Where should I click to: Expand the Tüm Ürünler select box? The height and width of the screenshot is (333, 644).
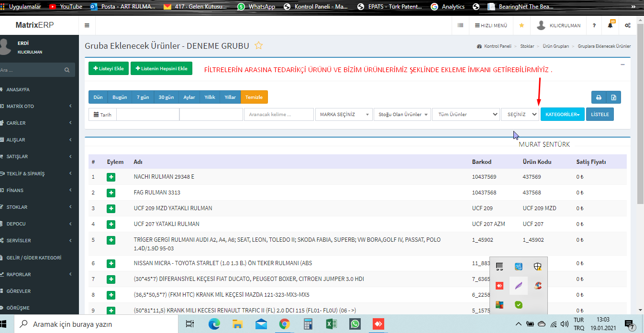(466, 115)
